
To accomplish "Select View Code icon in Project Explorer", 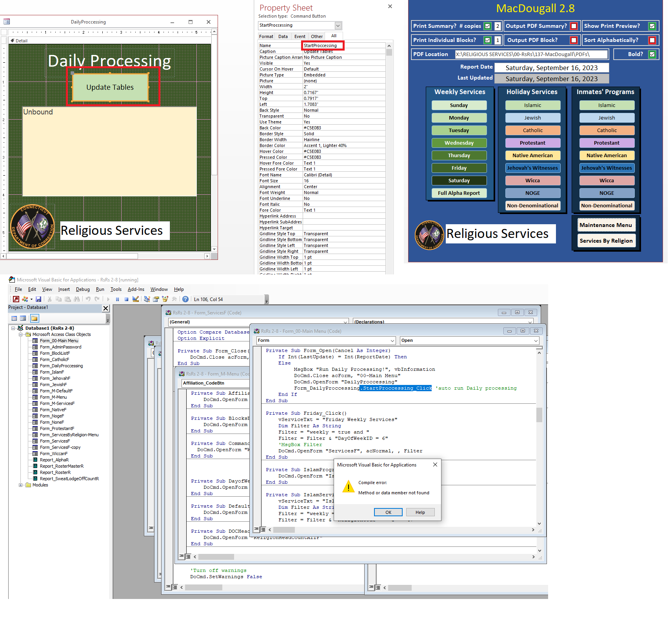I will tap(14, 318).
